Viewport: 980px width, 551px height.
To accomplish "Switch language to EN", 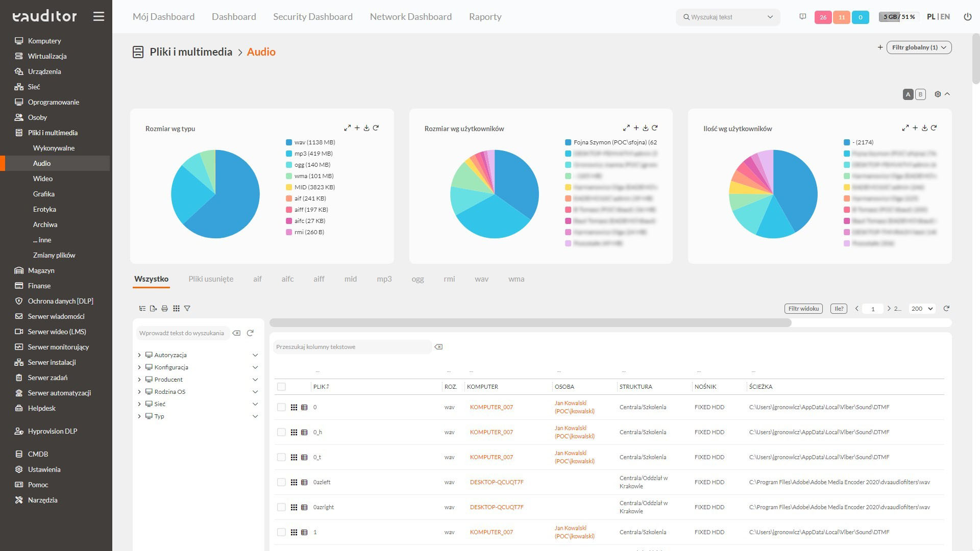I will [x=945, y=17].
